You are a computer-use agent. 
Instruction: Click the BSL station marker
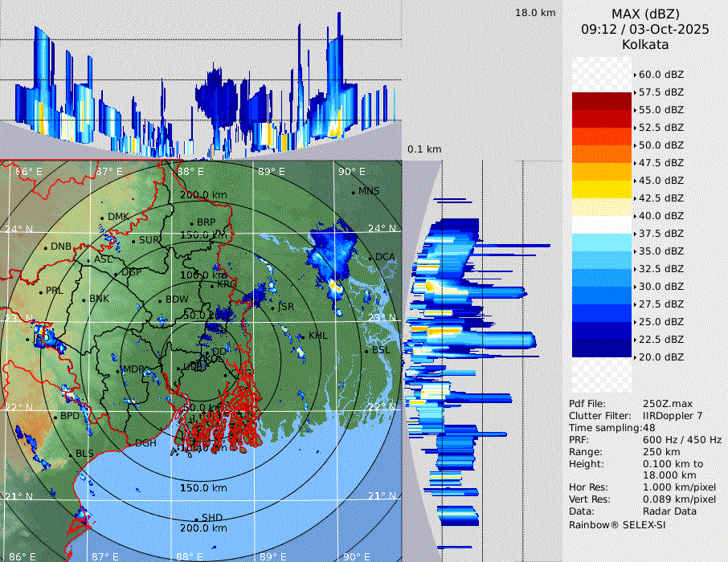[367, 352]
